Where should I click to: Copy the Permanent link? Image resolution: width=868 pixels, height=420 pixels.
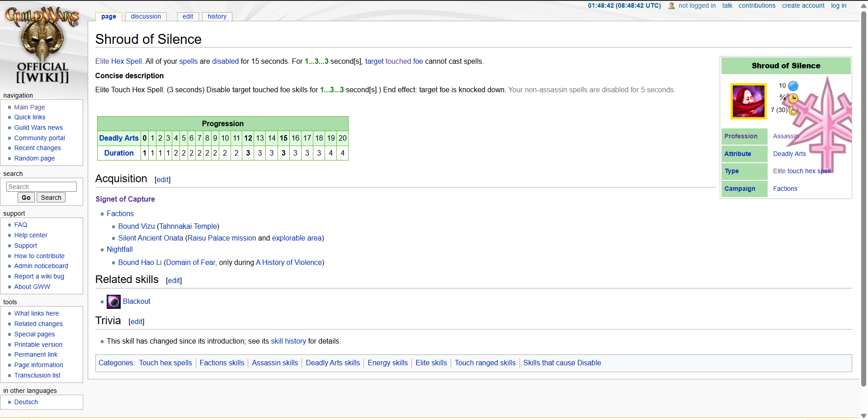[36, 354]
